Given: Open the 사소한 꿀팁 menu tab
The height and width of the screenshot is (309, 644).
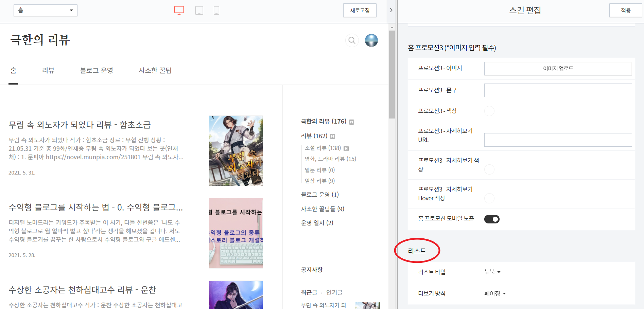Looking at the screenshot, I should (155, 70).
